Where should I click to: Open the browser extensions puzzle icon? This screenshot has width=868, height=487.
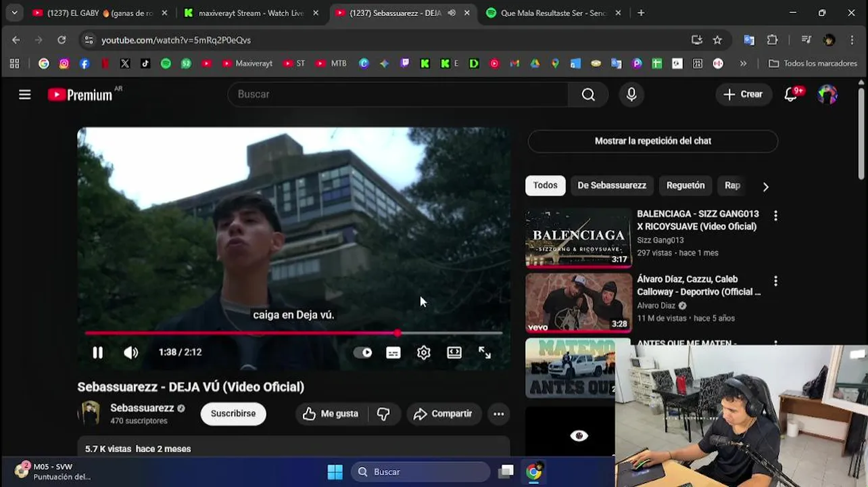(772, 40)
